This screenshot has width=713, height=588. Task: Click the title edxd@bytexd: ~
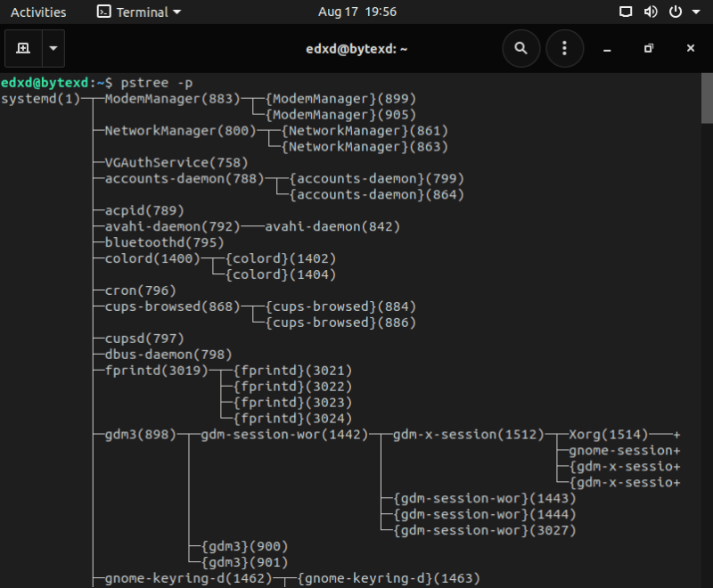pos(356,48)
